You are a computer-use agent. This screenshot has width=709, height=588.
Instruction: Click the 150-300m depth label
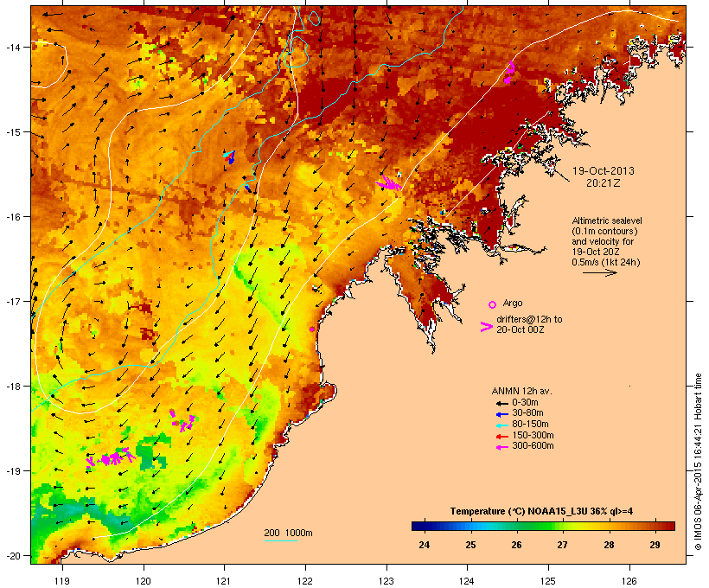533,435
